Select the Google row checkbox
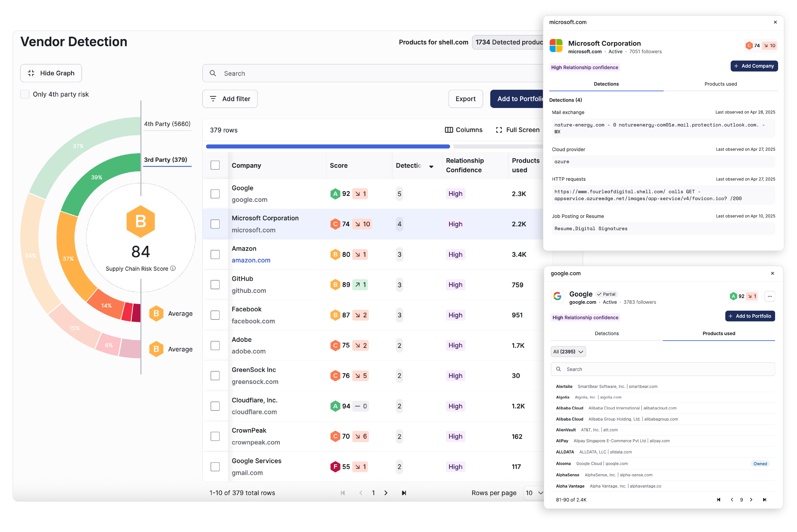 pyautogui.click(x=215, y=194)
